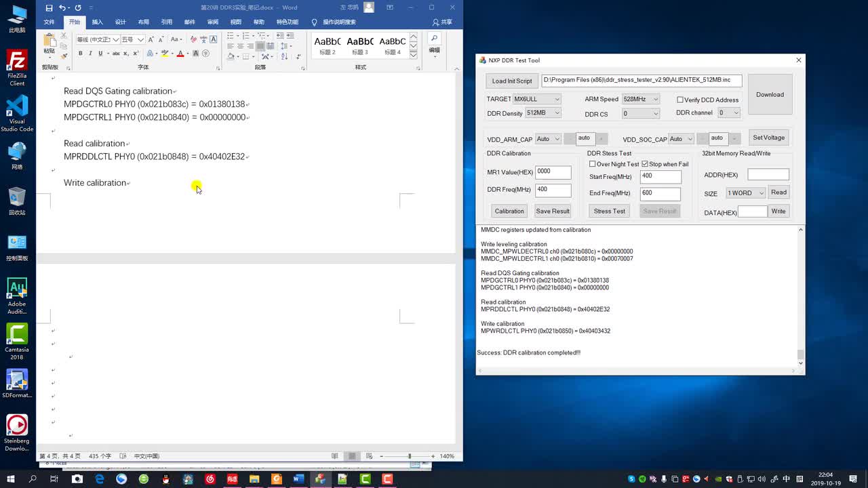The height and width of the screenshot is (488, 868).
Task: Click the bullet list icon in Word
Action: (x=231, y=36)
